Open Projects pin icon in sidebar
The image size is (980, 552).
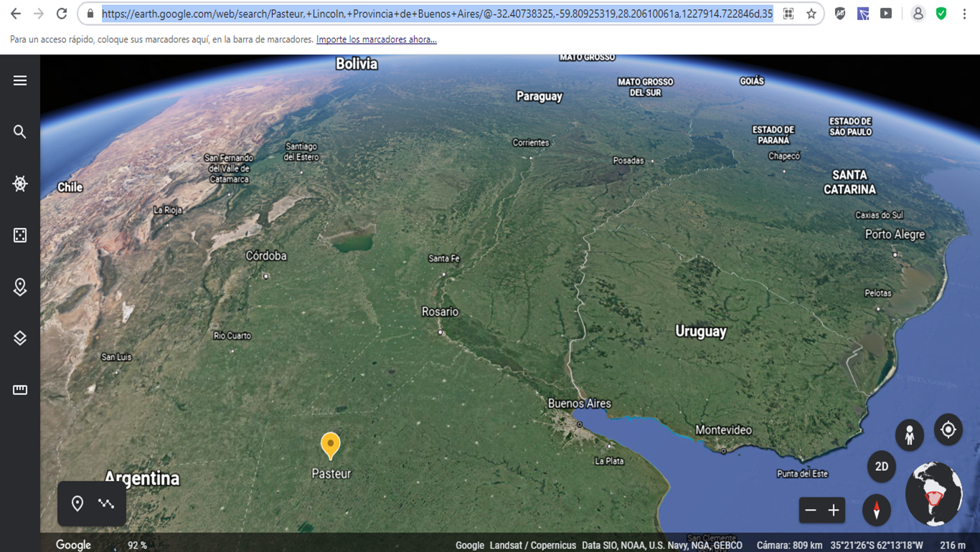point(20,287)
